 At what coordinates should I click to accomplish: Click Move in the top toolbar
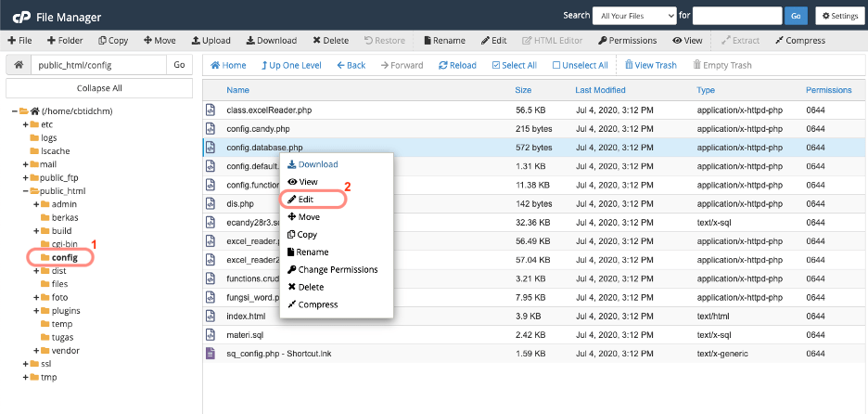[160, 41]
